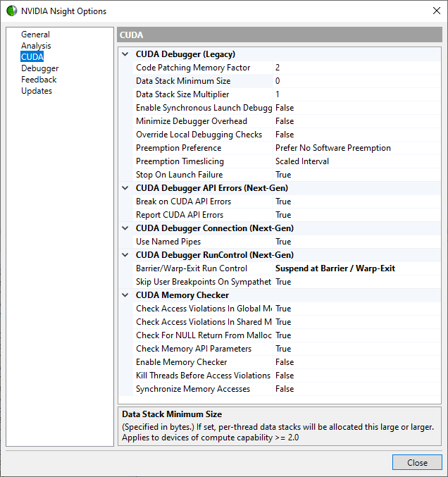The width and height of the screenshot is (448, 477).
Task: Open the Debugger options page
Action: pyautogui.click(x=40, y=68)
